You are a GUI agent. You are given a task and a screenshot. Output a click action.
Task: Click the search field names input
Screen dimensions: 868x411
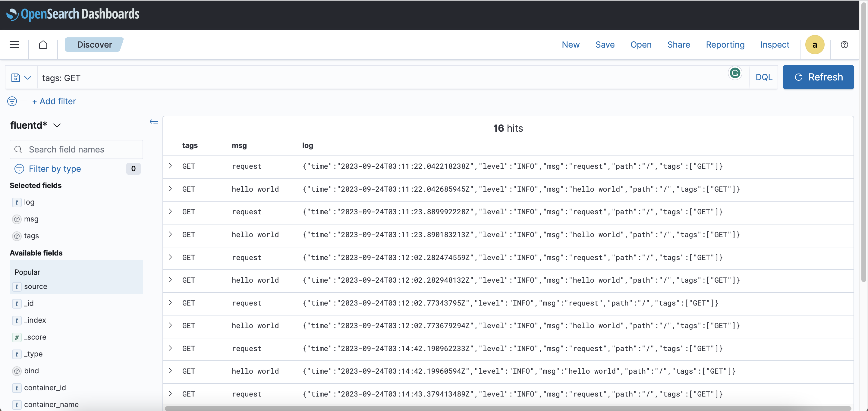click(76, 149)
